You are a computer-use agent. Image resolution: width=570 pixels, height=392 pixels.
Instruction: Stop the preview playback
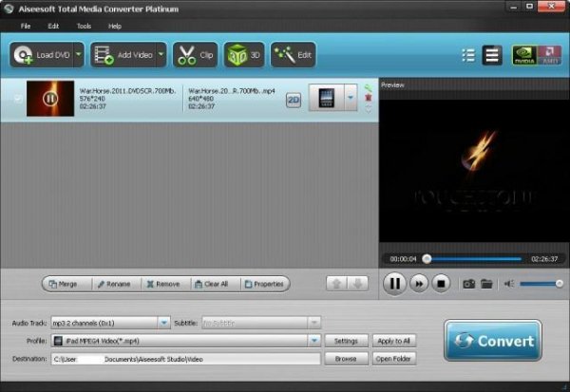pos(441,284)
